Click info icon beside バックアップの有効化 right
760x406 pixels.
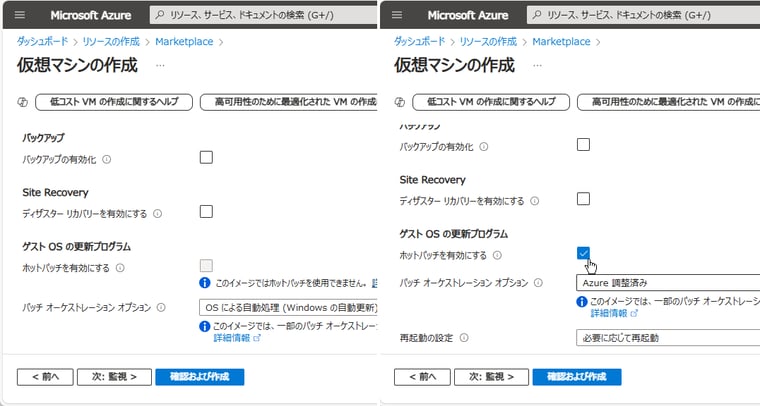[x=484, y=146]
